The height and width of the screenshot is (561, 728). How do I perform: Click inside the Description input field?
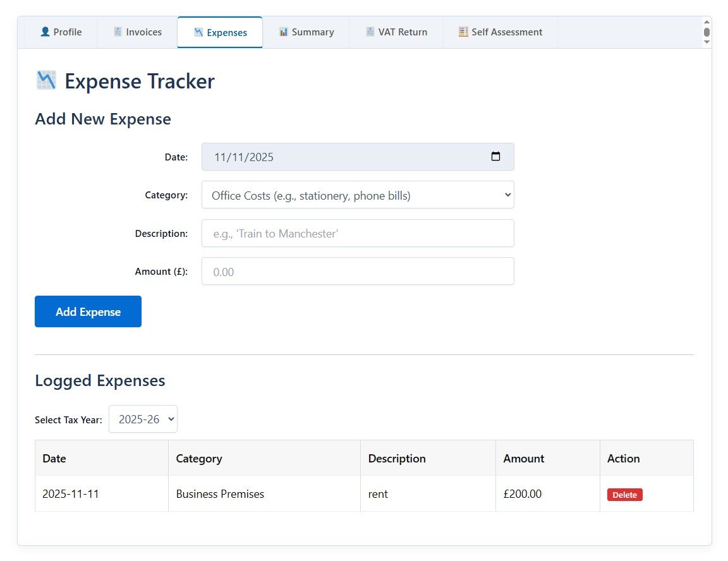(358, 233)
